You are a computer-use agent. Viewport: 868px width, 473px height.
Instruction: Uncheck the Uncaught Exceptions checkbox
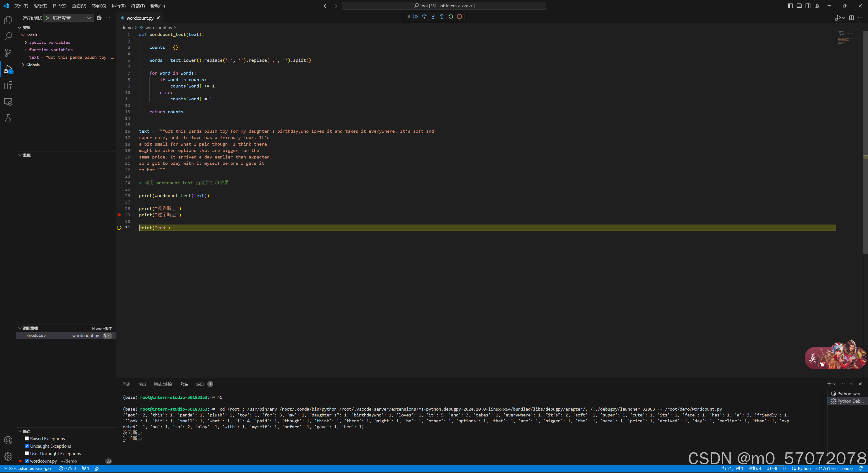click(27, 446)
